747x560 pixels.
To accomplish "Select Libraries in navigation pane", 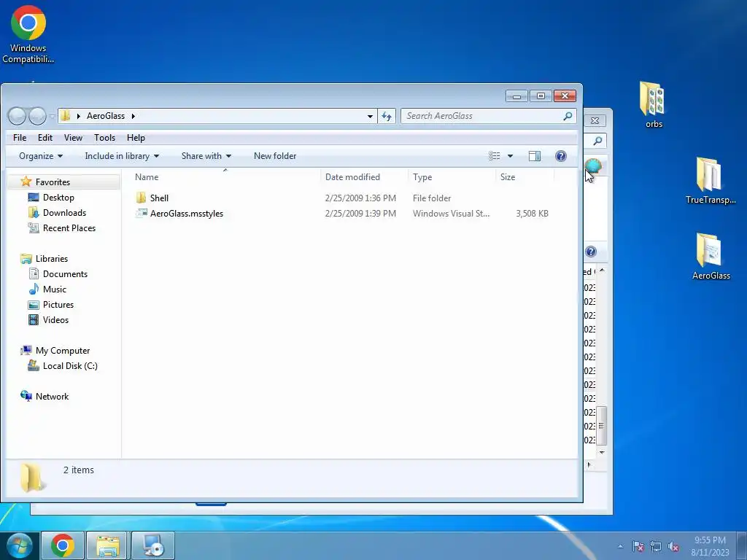I will point(52,259).
